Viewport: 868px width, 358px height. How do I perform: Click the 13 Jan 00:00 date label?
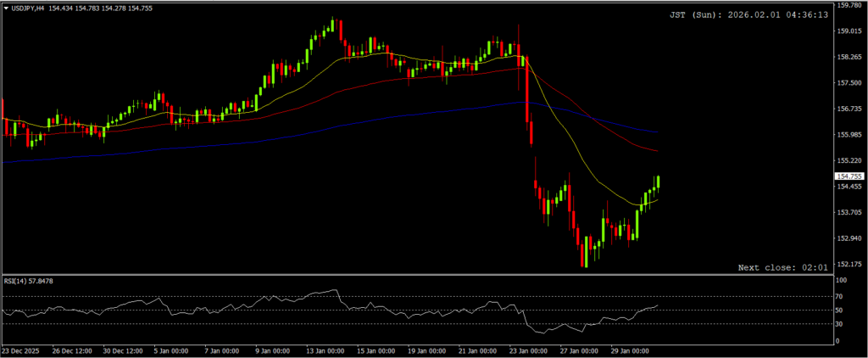(324, 350)
